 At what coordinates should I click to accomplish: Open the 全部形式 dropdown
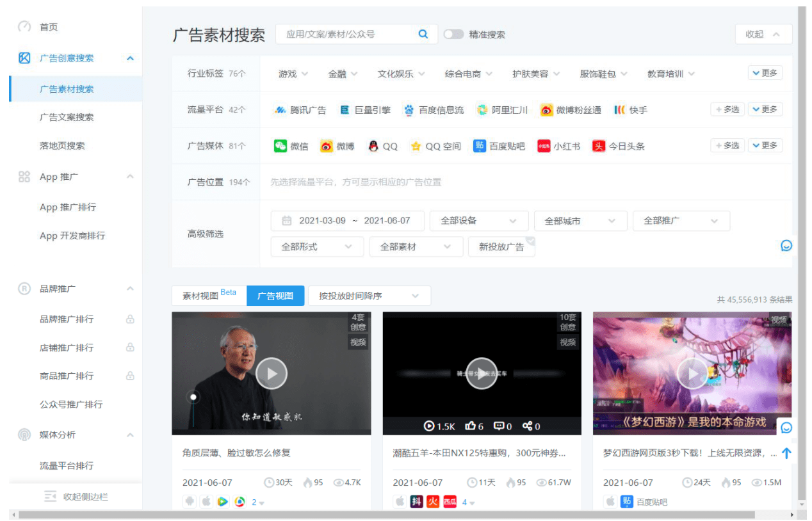317,246
